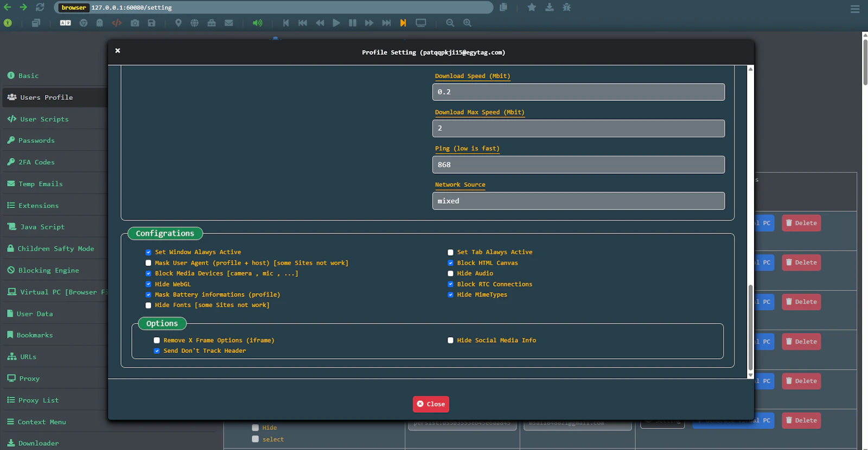Click the ghost incognito icon
The width and height of the screenshot is (868, 450).
coord(100,23)
